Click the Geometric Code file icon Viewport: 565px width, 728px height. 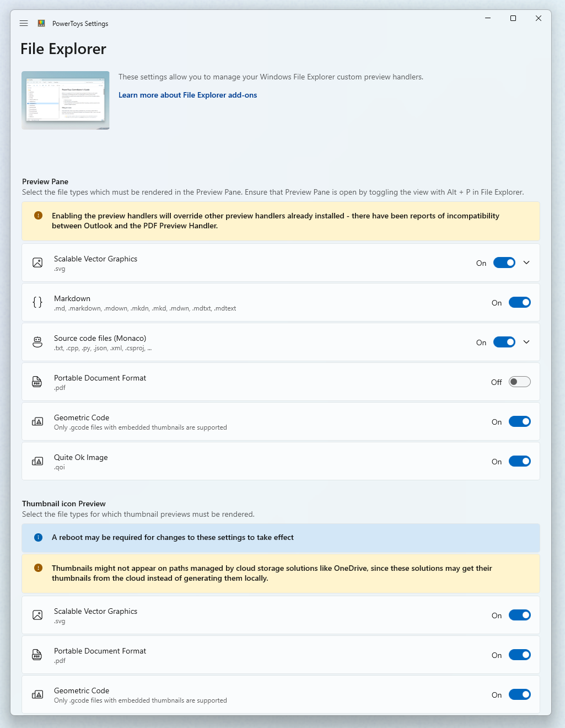coord(37,421)
